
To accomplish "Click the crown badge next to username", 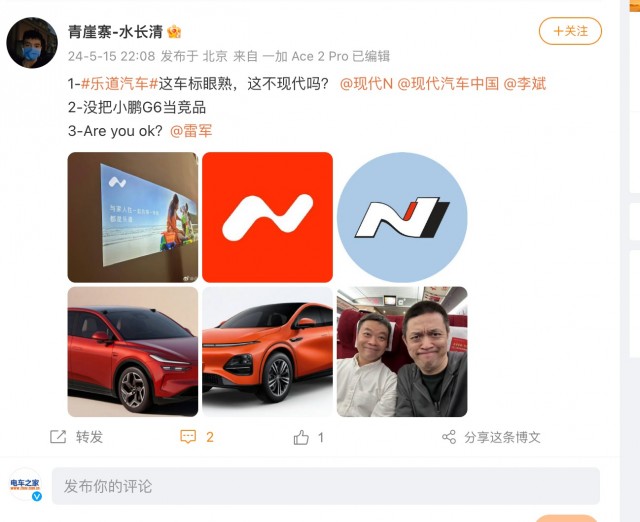I will pyautogui.click(x=174, y=31).
